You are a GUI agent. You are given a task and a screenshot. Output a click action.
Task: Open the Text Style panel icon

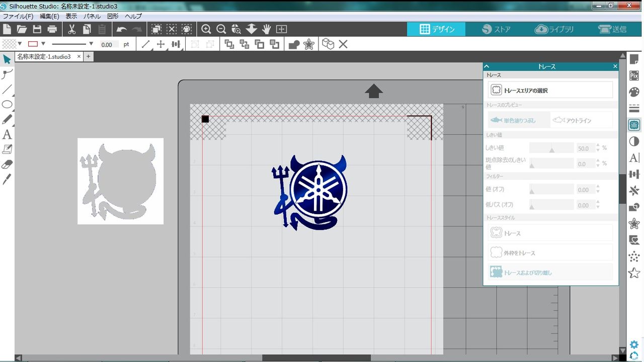[x=634, y=158]
